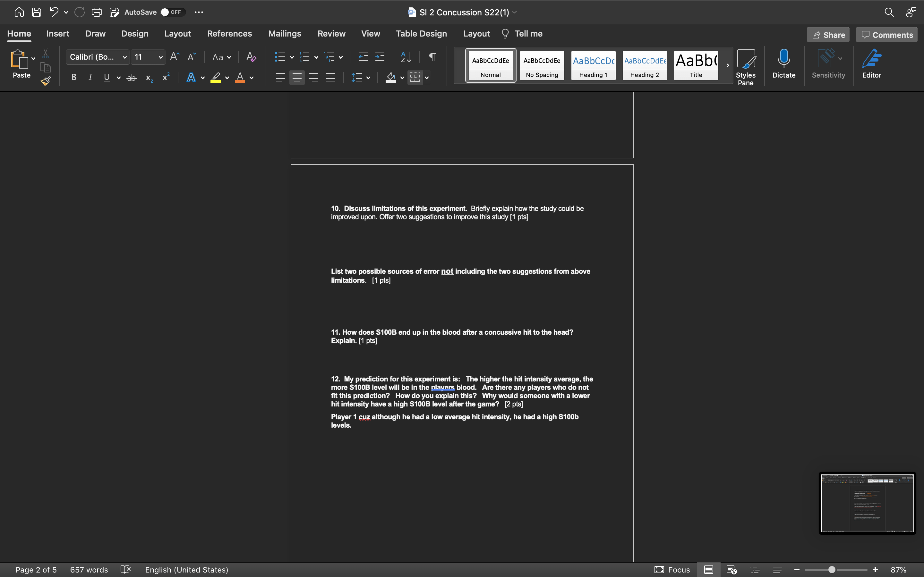Open the Comments button

pos(886,35)
